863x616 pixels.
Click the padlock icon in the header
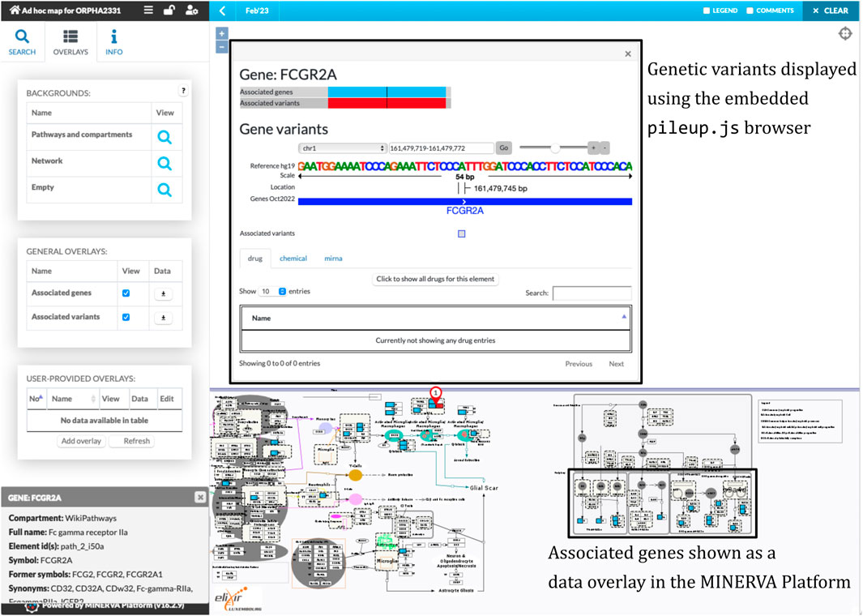[x=169, y=10]
